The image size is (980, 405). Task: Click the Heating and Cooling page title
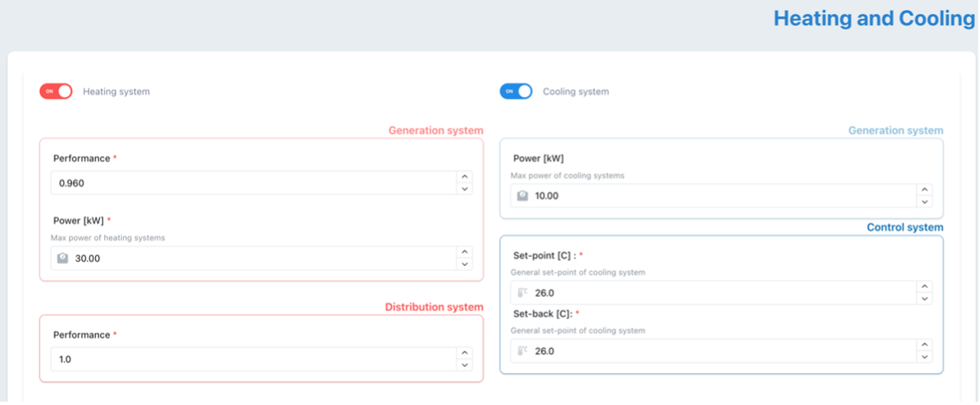[x=874, y=19]
